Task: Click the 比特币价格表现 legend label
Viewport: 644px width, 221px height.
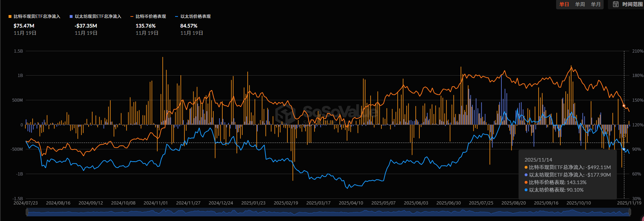Action: [x=151, y=16]
